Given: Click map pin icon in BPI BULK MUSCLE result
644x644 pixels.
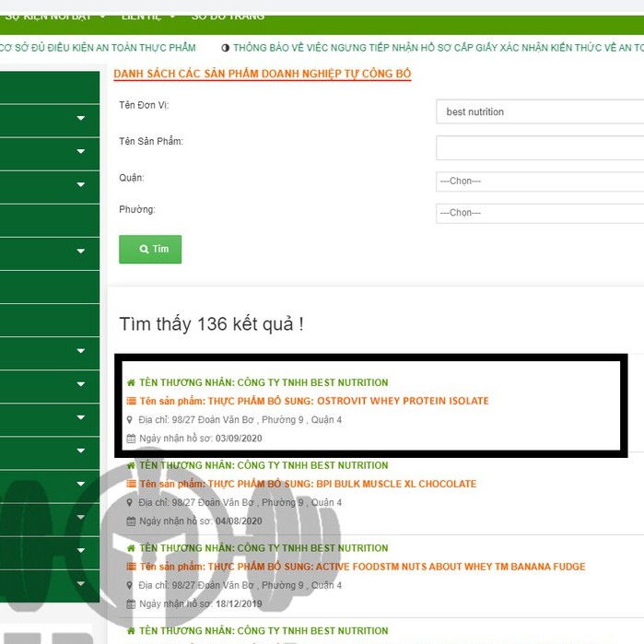Looking at the screenshot, I should coord(130,502).
